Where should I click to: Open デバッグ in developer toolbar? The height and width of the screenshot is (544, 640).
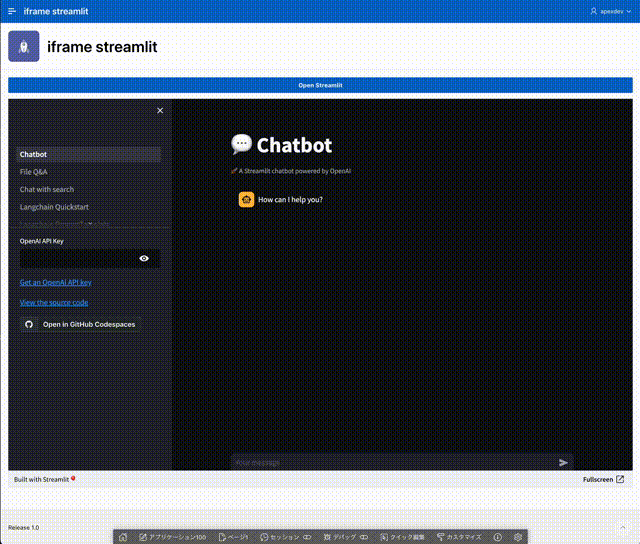(345, 537)
